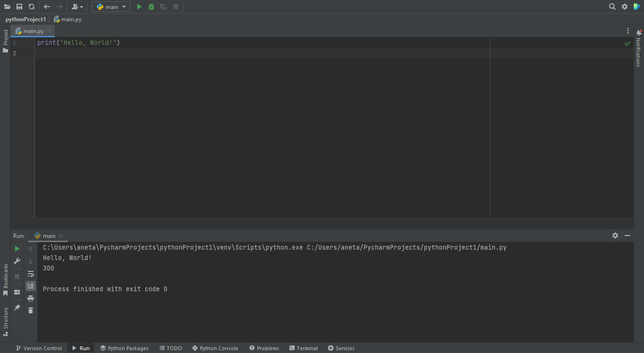This screenshot has height=353, width=644.
Task: Open run configuration settings via wrench icon
Action: coord(17,261)
